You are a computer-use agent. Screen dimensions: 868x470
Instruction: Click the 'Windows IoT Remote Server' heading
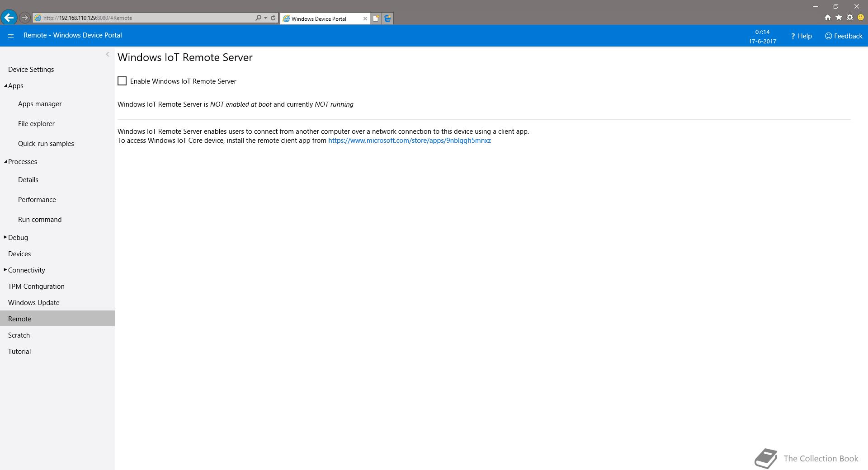(185, 57)
